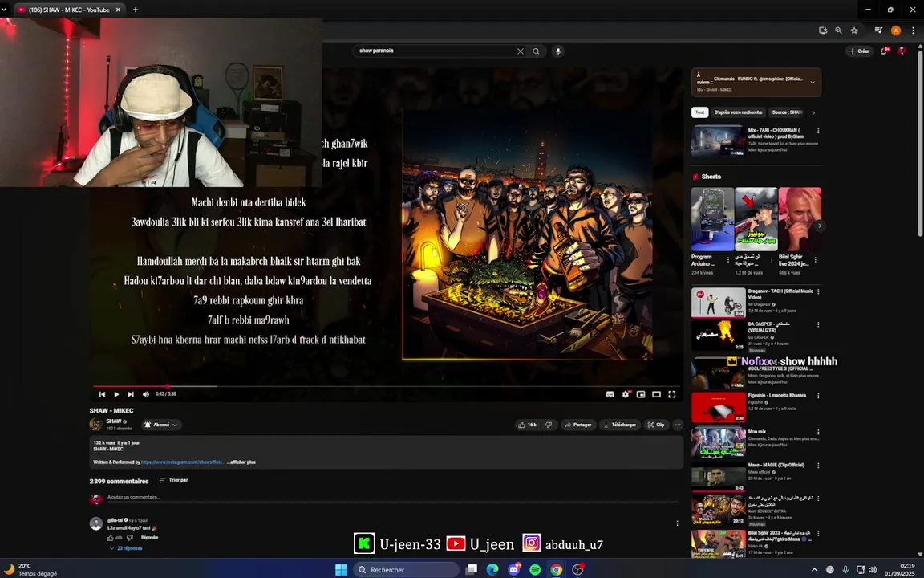Open options menu of @ilia-tal comment
This screenshot has height=578, width=924.
point(677,523)
